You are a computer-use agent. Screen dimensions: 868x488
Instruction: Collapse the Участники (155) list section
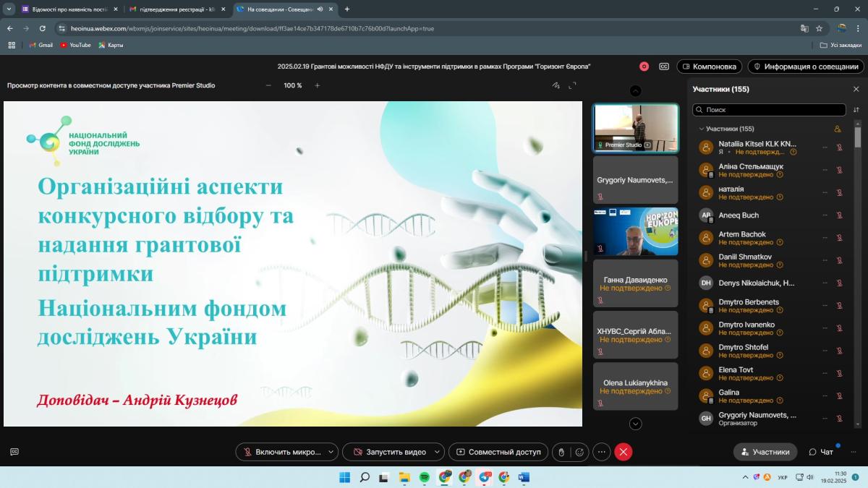point(701,129)
